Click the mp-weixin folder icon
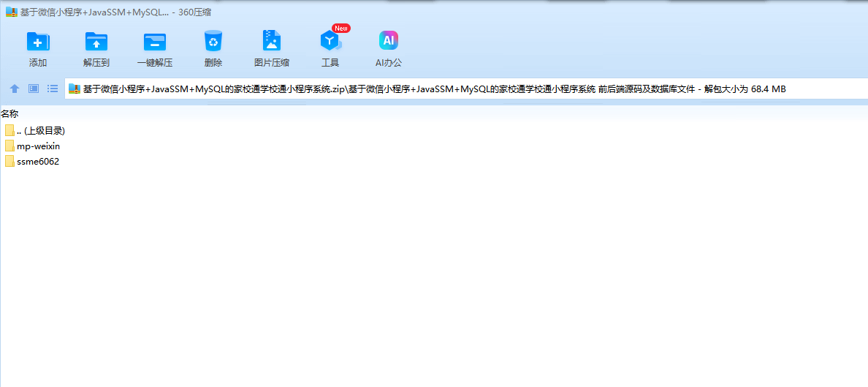The image size is (868, 387). 9,146
